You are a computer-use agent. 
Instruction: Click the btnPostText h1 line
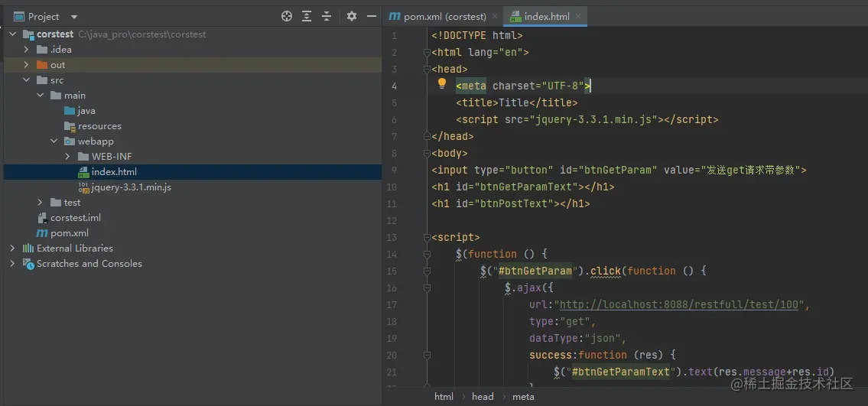click(510, 203)
